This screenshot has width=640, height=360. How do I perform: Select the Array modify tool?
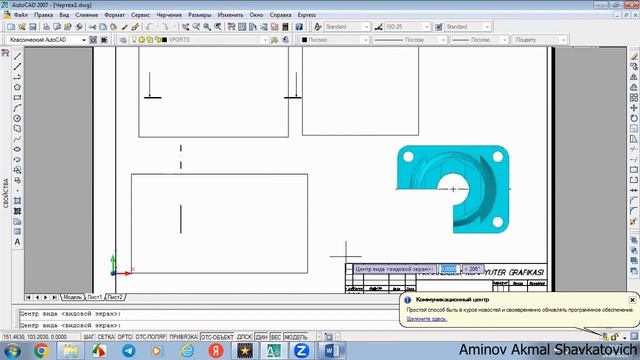click(633, 98)
